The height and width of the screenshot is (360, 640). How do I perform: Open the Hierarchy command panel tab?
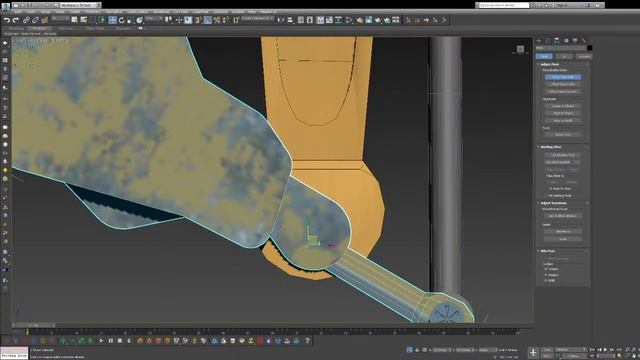click(557, 40)
